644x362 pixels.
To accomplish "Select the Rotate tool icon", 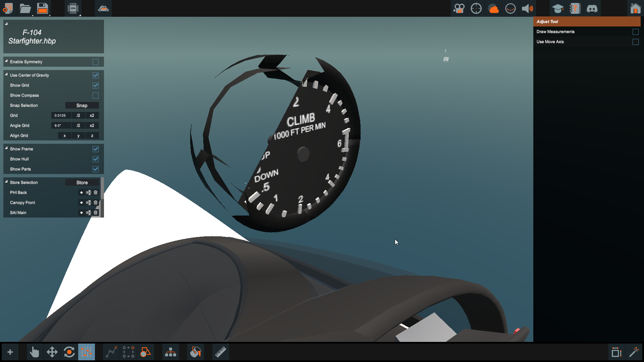I will point(69,352).
